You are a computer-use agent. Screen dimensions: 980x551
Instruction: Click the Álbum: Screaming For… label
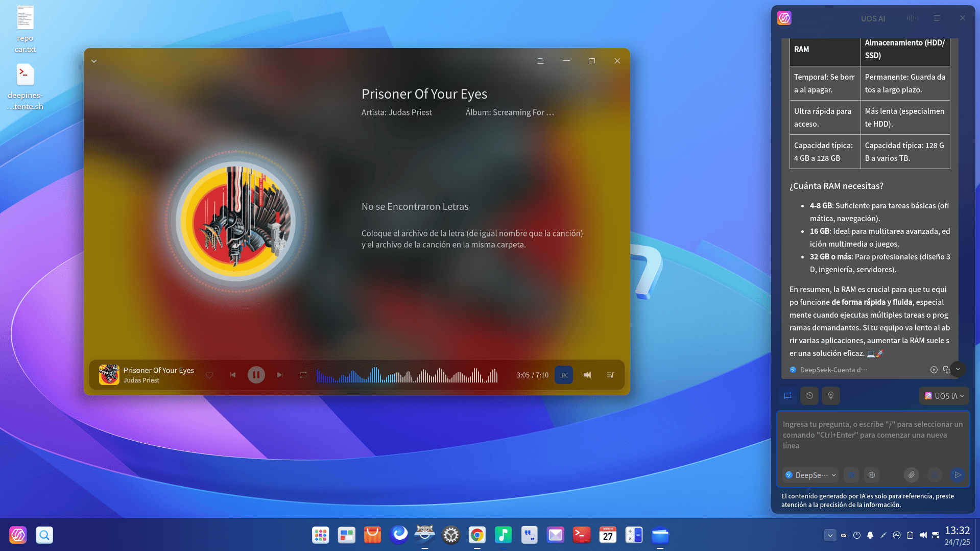[x=510, y=112]
